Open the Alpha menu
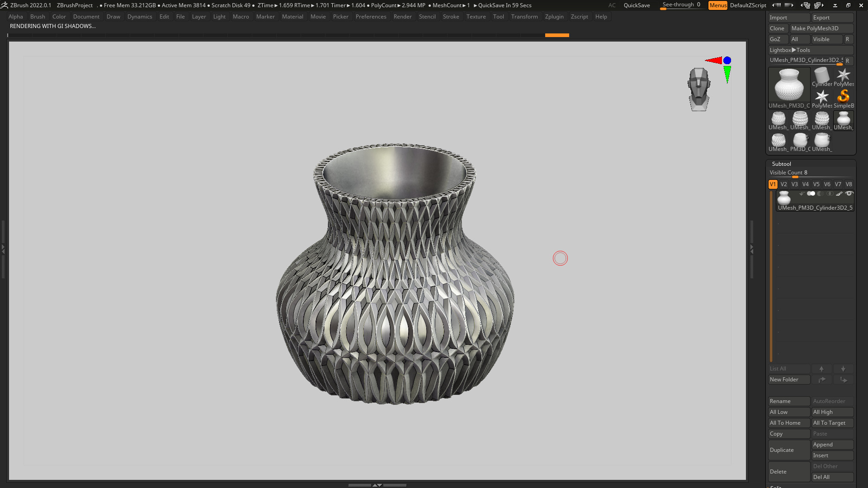The image size is (868, 488). click(x=15, y=17)
